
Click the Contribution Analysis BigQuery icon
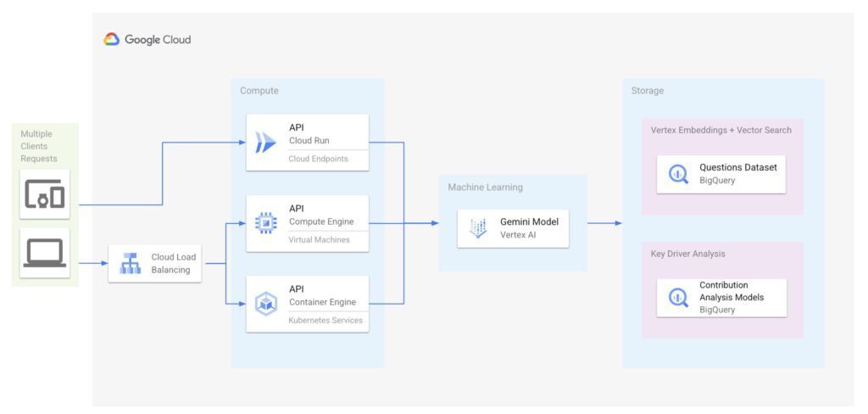click(678, 297)
